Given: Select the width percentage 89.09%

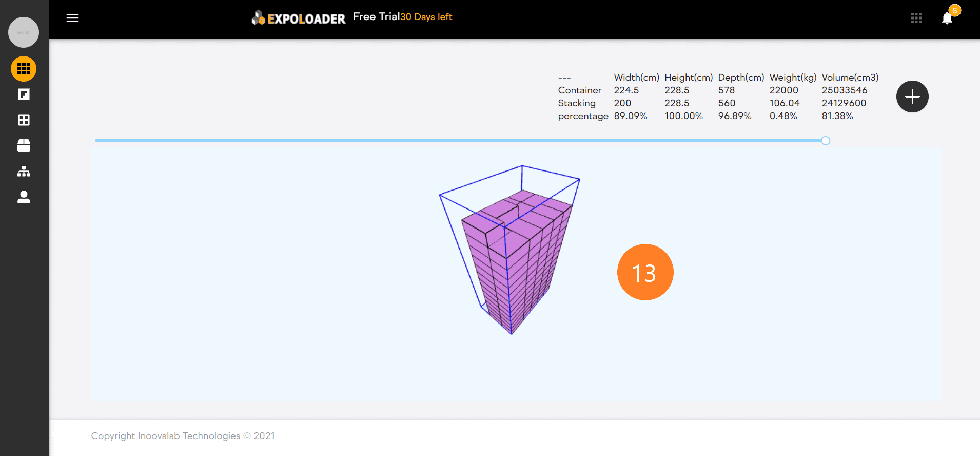Looking at the screenshot, I should [631, 116].
